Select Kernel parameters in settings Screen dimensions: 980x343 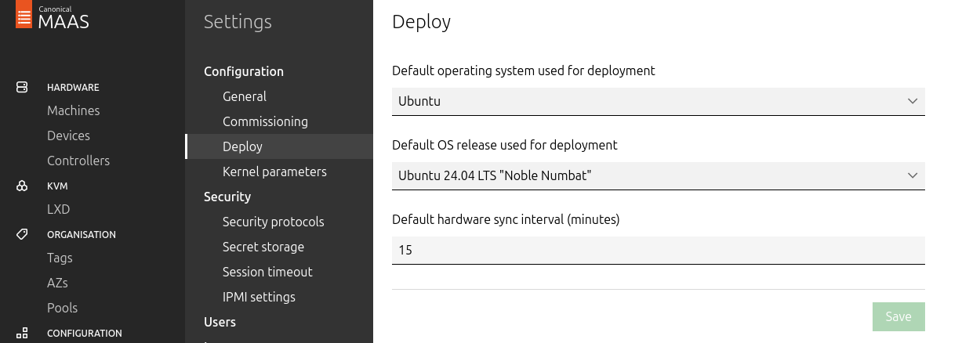(x=274, y=171)
